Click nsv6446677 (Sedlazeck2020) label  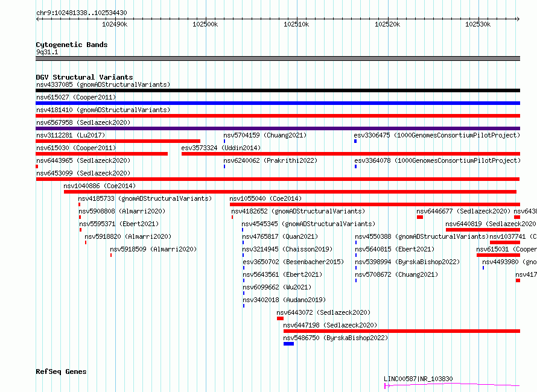pyautogui.click(x=463, y=211)
